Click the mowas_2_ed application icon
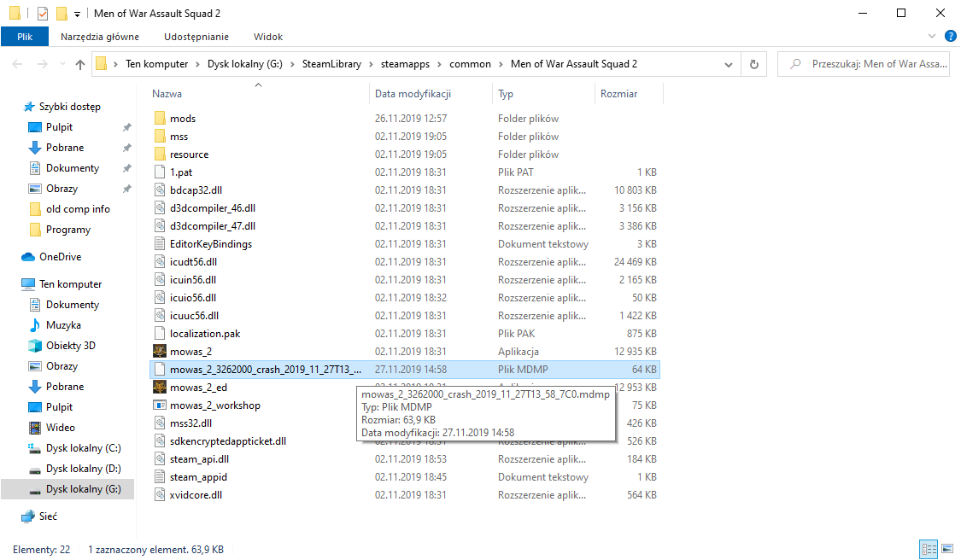961x560 pixels. 160,388
